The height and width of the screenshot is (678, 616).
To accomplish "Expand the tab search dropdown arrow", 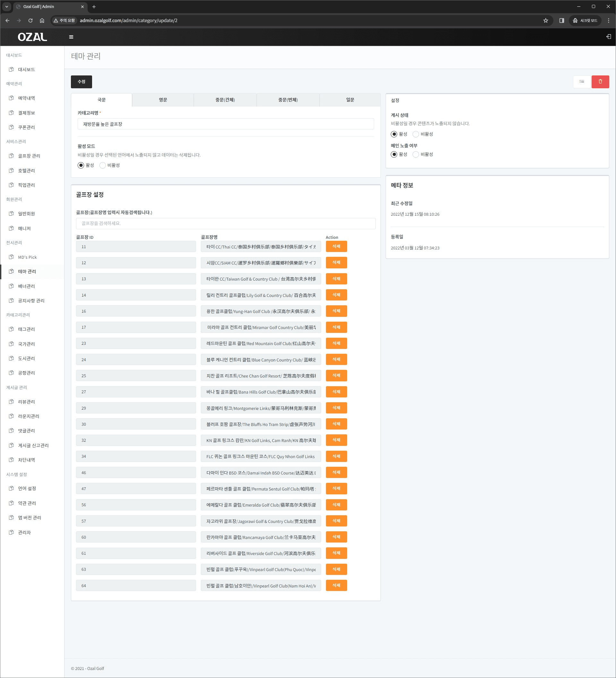I will tap(6, 6).
